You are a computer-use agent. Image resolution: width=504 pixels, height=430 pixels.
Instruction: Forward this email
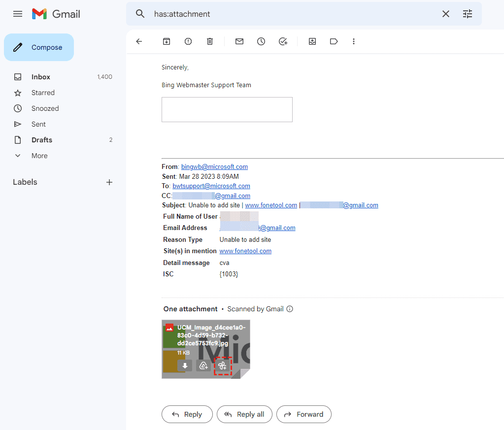(x=304, y=414)
